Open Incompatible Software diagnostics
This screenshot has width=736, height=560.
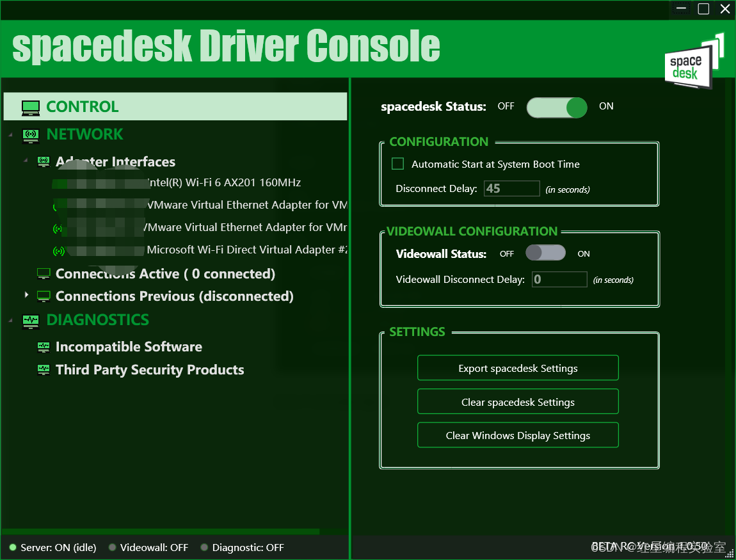129,347
